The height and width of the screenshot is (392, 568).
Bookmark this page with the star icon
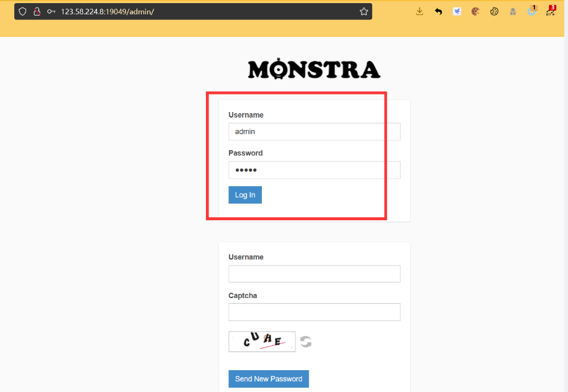pyautogui.click(x=364, y=12)
